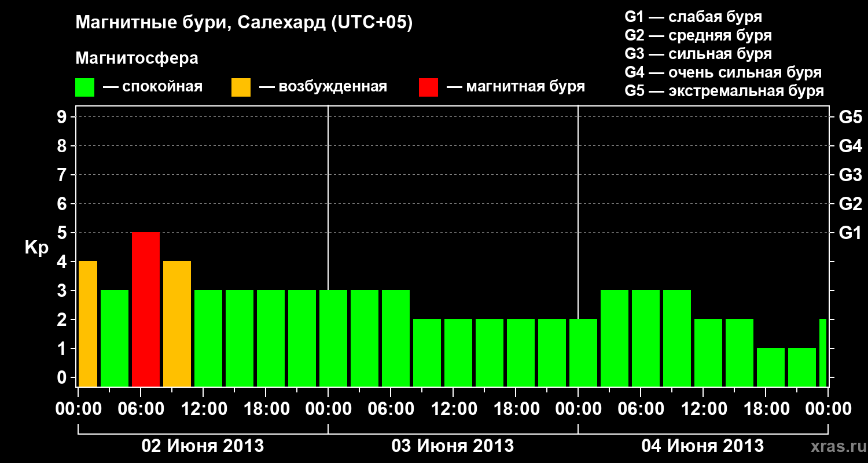Click the green bar between first orange and red bars
Viewport: 868px width, 463px height.
(115, 338)
